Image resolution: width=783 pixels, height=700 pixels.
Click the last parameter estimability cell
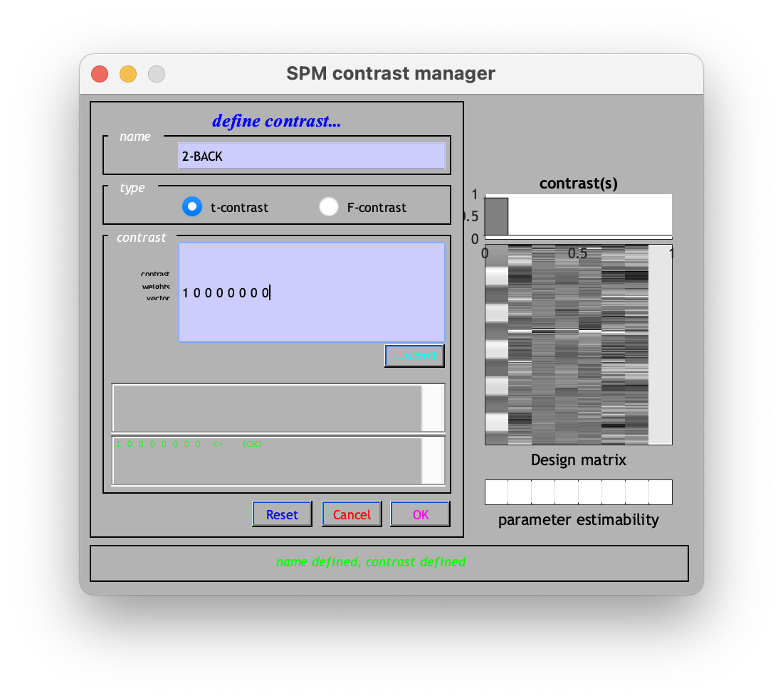point(661,492)
